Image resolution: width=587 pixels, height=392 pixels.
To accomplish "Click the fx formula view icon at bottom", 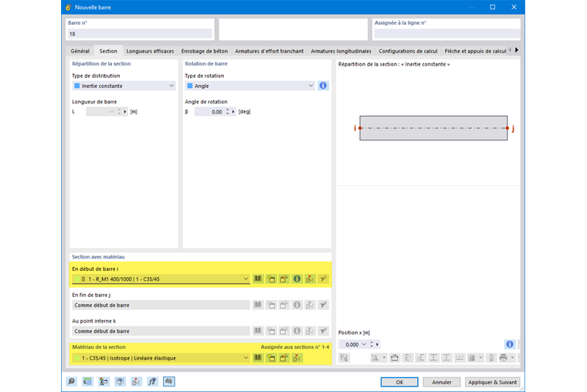I will tap(152, 381).
